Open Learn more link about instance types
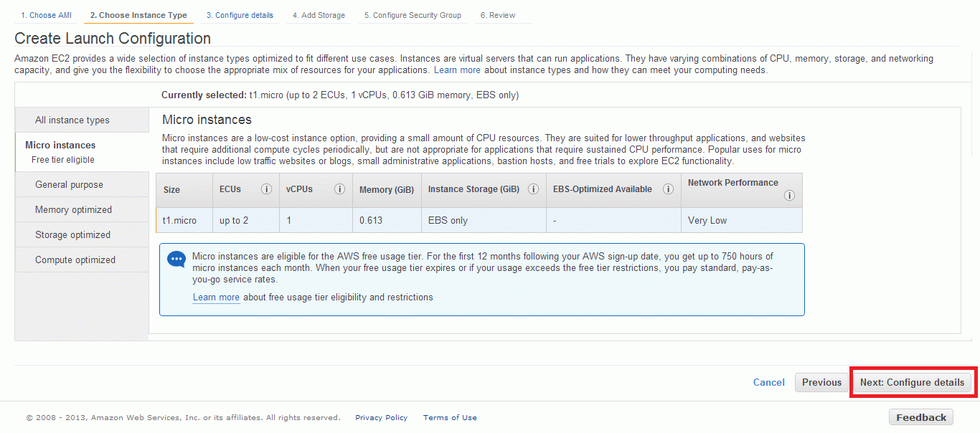The width and height of the screenshot is (980, 433). [x=457, y=70]
